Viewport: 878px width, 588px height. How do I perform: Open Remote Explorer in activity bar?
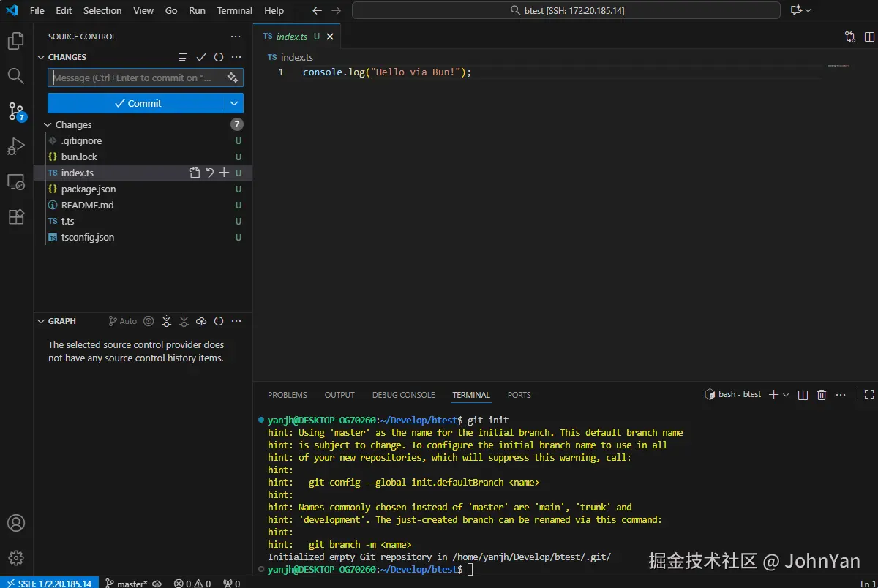tap(15, 182)
